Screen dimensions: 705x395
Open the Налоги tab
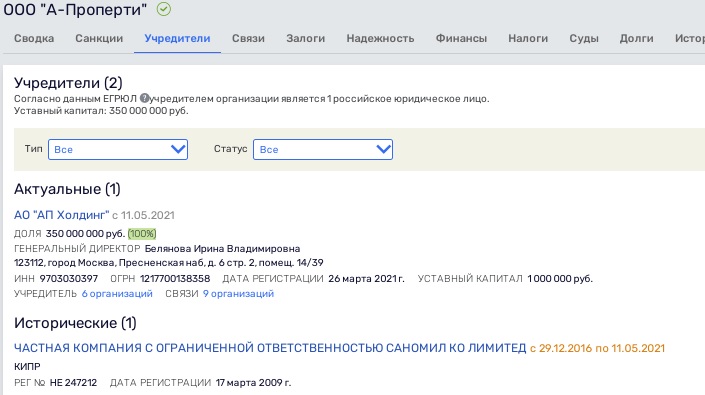(528, 39)
